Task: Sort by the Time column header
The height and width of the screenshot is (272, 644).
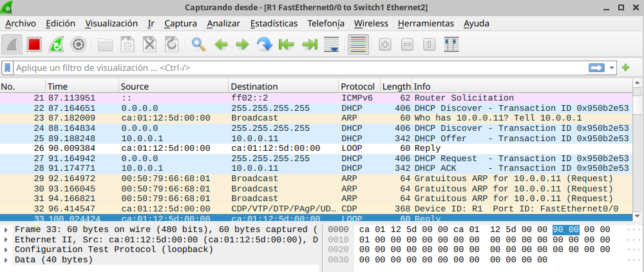Action: tap(82, 87)
